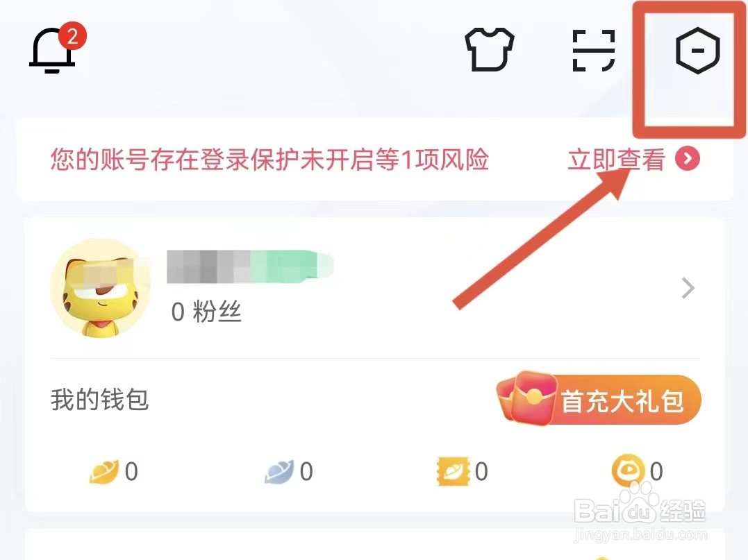Open the QR scan icon

click(x=593, y=50)
